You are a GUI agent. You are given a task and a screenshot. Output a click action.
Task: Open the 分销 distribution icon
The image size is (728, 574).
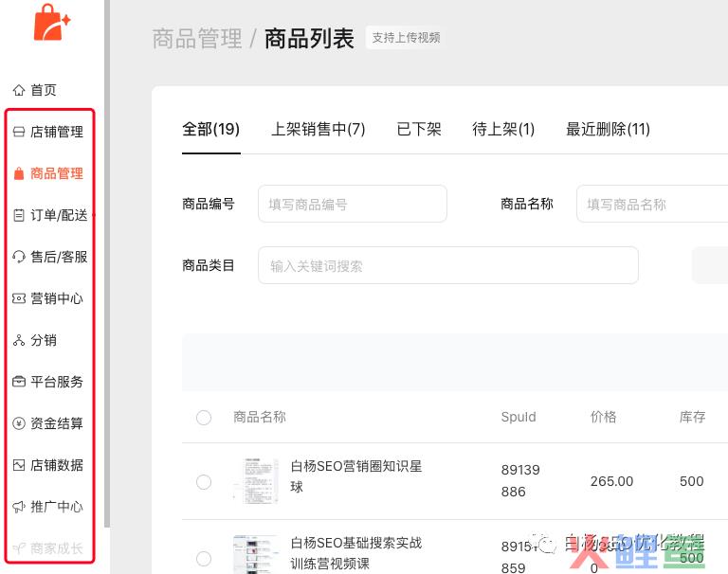(x=19, y=340)
